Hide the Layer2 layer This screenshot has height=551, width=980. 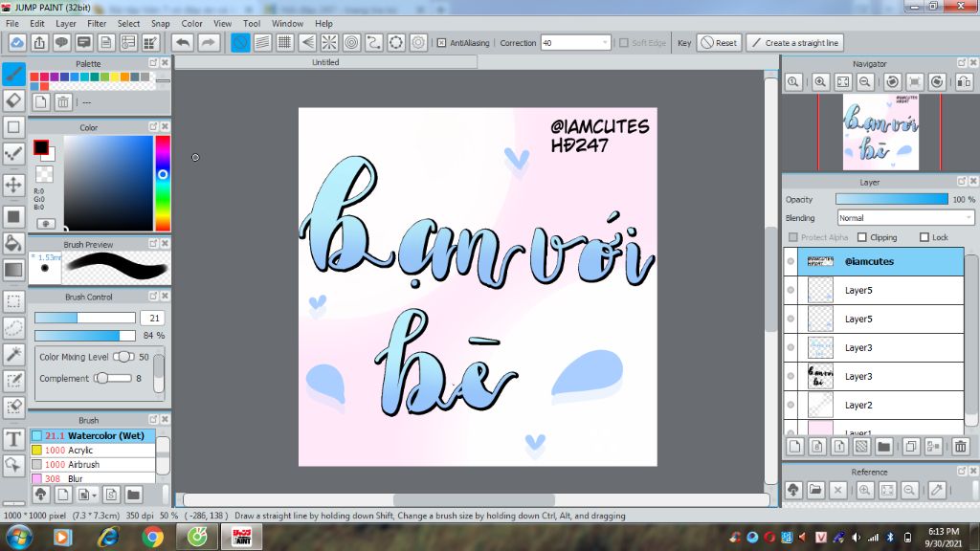pos(791,405)
